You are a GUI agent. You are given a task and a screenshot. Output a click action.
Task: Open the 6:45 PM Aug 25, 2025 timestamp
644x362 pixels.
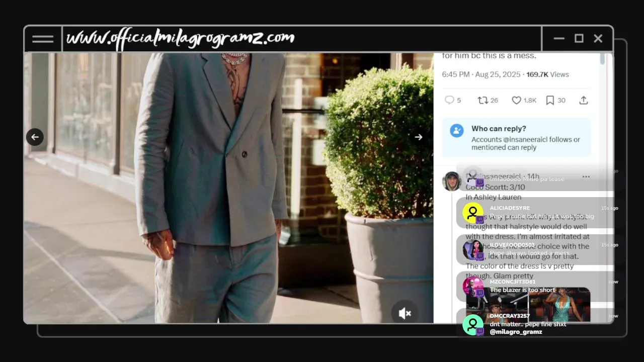tap(481, 74)
